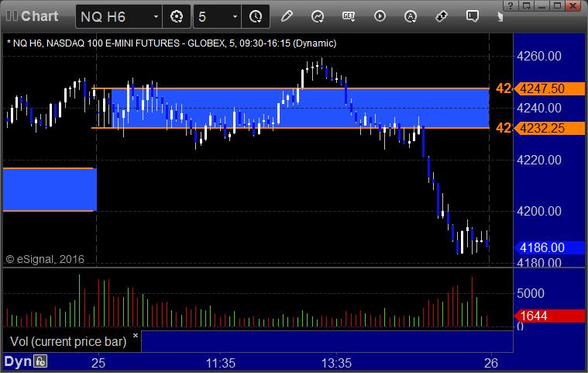Open the time template clock menu
Image resolution: width=588 pixels, height=373 pixels.
pyautogui.click(x=256, y=16)
